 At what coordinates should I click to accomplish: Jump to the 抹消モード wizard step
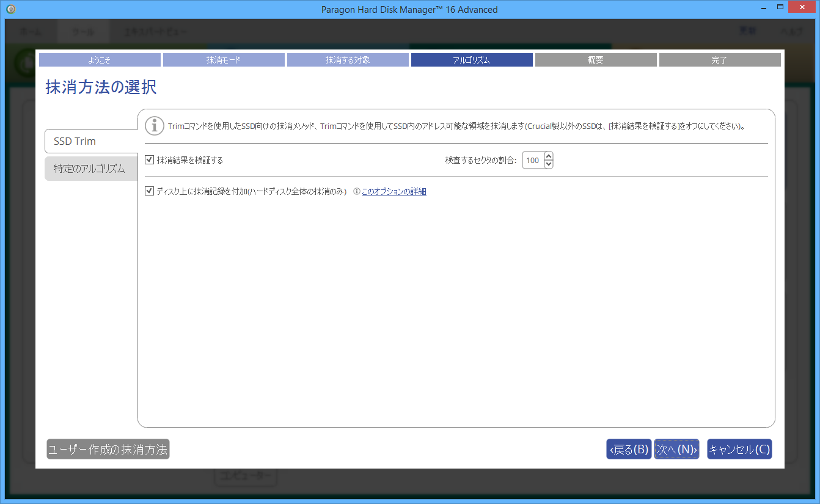click(x=224, y=60)
